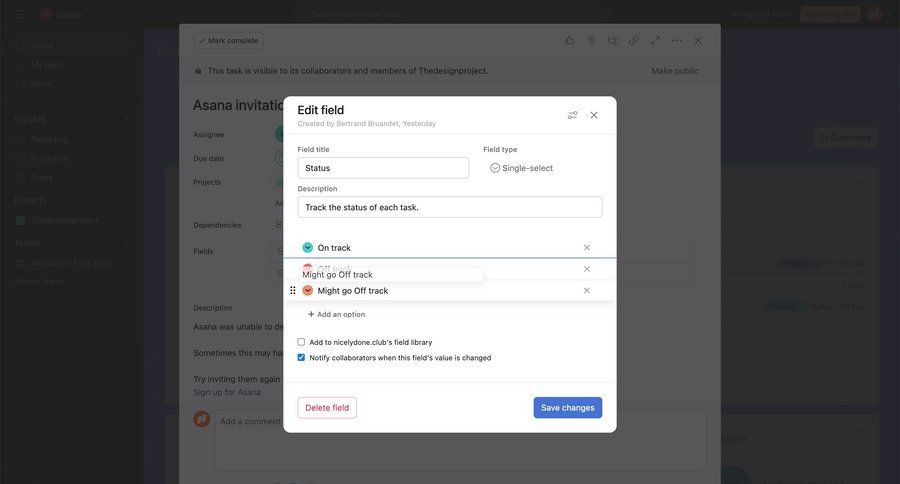
Task: Click the Teams section header in sidebar
Action: (x=26, y=243)
